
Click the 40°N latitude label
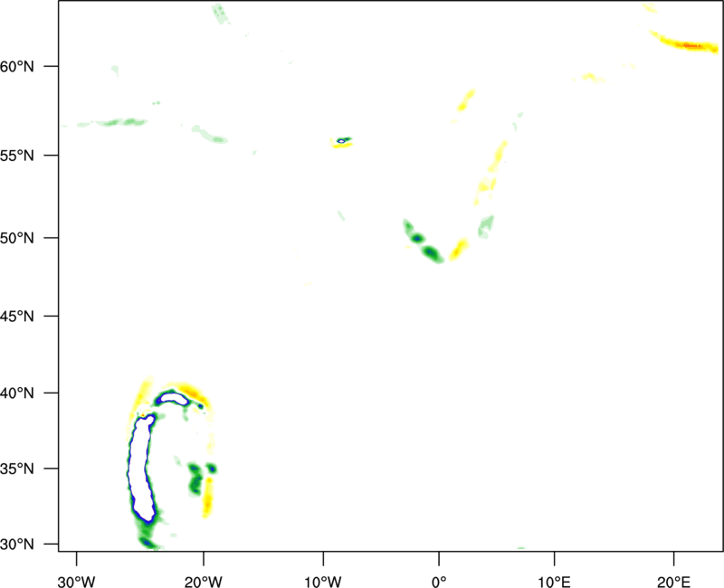[x=17, y=394]
